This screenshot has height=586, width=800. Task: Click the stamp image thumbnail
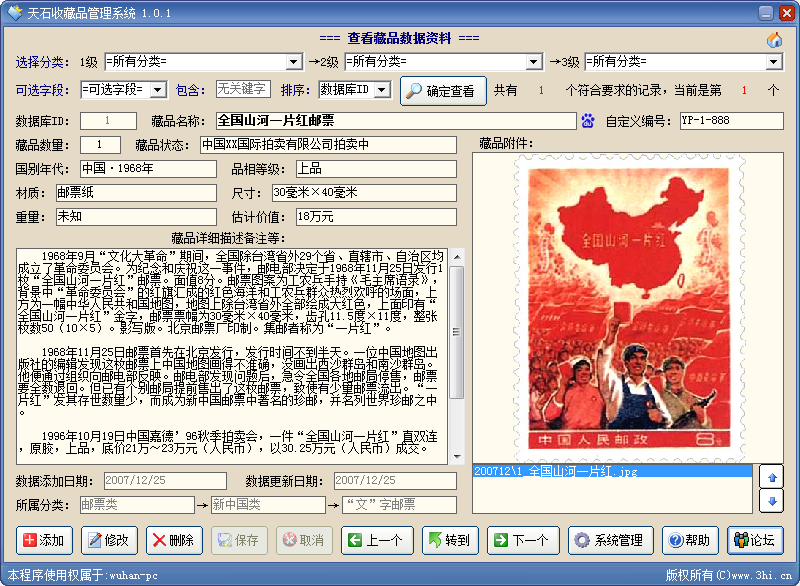[x=628, y=308]
